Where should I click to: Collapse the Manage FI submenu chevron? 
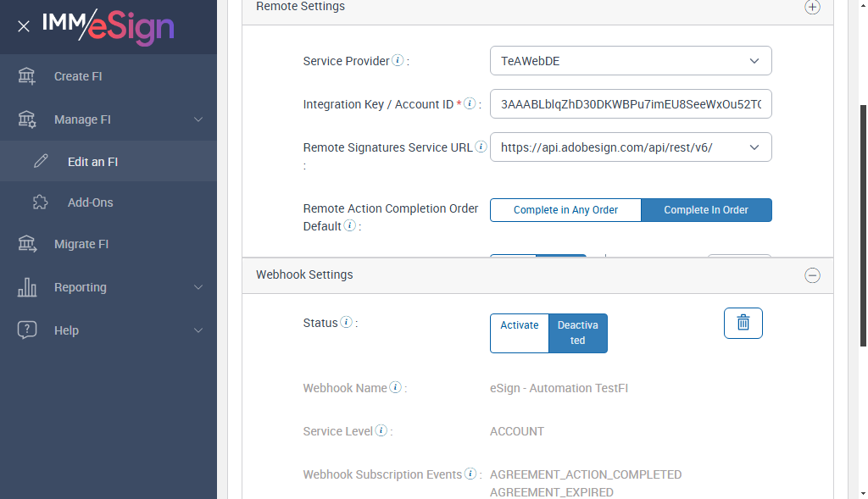(198, 119)
